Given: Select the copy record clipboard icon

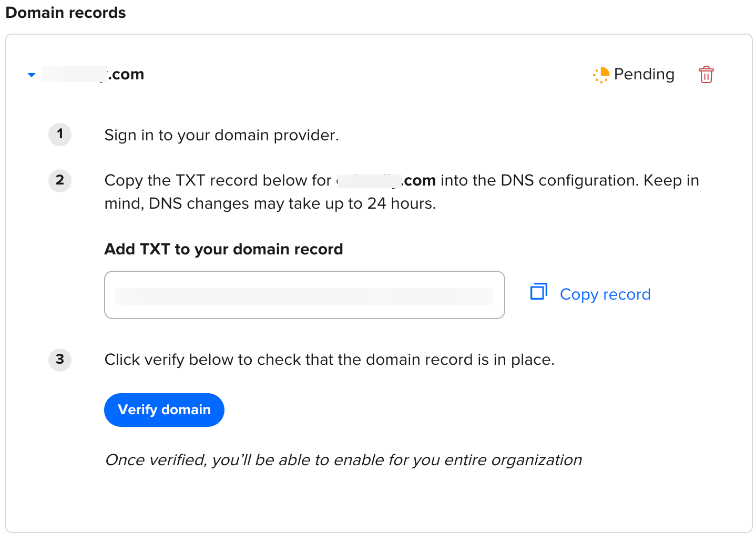Looking at the screenshot, I should point(538,291).
